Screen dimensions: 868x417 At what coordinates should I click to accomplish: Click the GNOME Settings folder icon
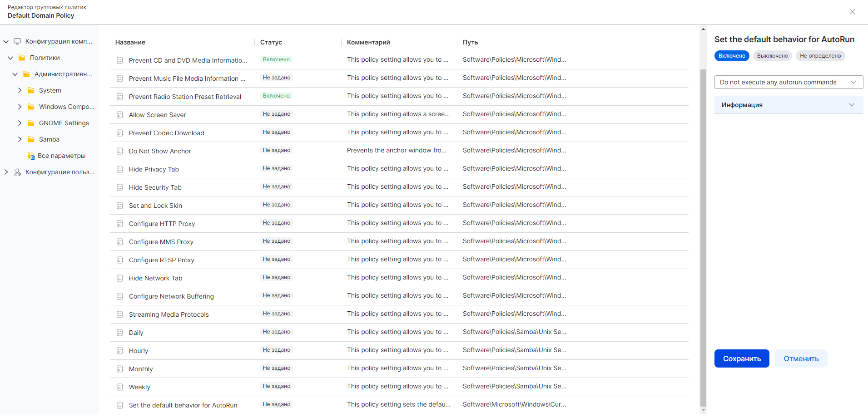pos(31,123)
